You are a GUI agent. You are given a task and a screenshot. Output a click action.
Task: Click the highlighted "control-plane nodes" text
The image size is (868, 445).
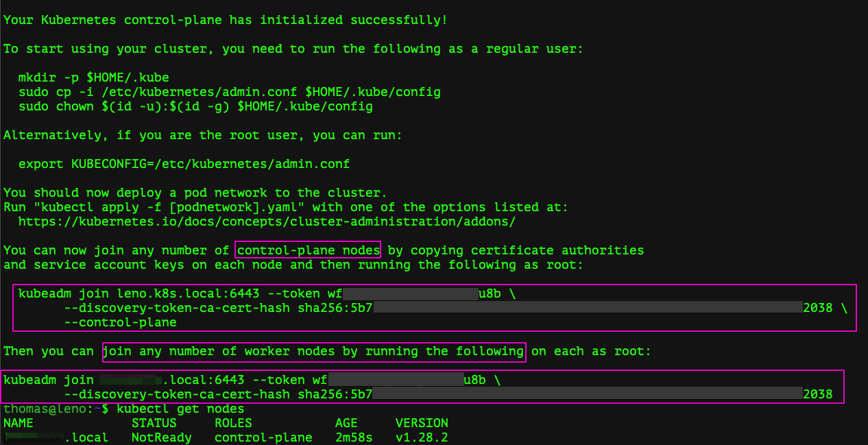tap(308, 250)
